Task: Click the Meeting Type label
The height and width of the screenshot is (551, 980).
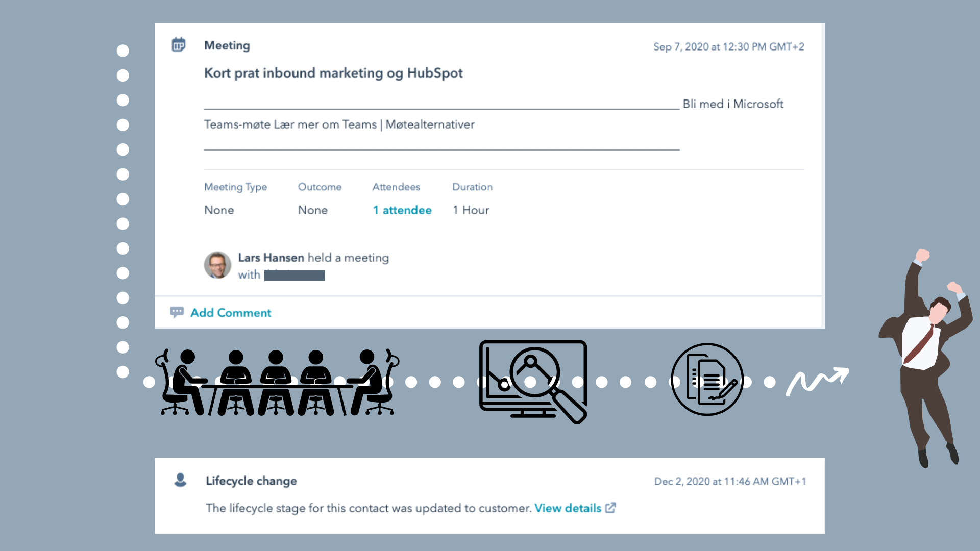Action: click(235, 187)
